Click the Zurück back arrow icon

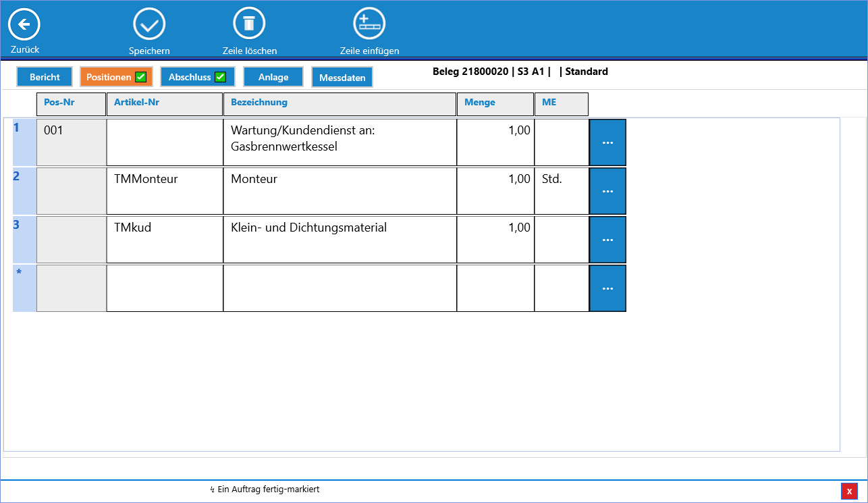[x=24, y=26]
